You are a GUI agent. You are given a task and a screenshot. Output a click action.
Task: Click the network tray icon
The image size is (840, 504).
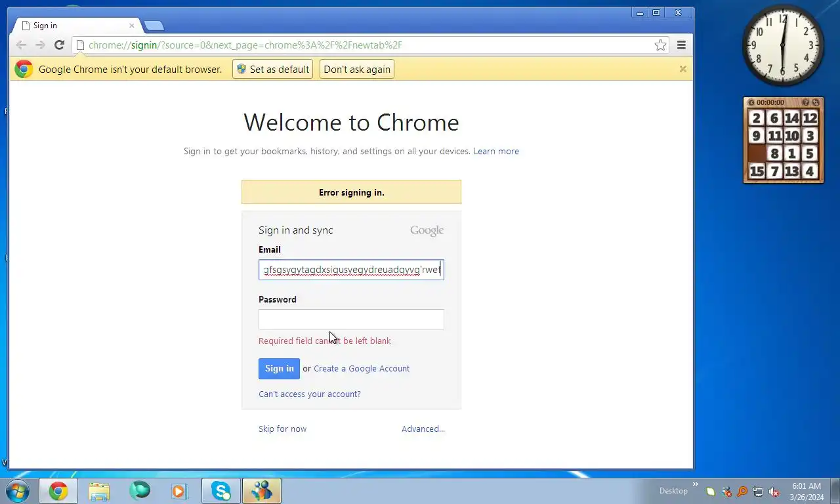[x=758, y=492]
